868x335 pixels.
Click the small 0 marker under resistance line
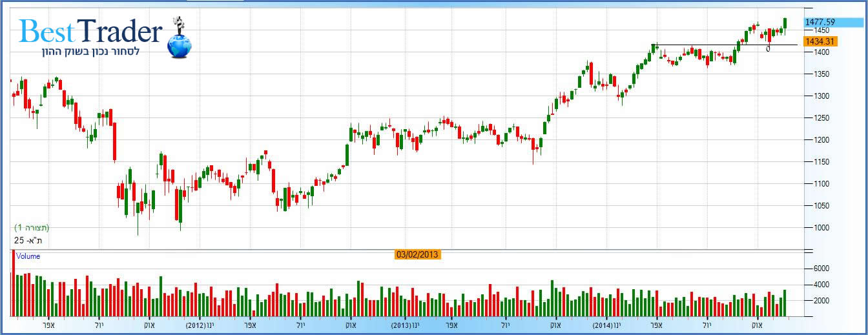[768, 49]
